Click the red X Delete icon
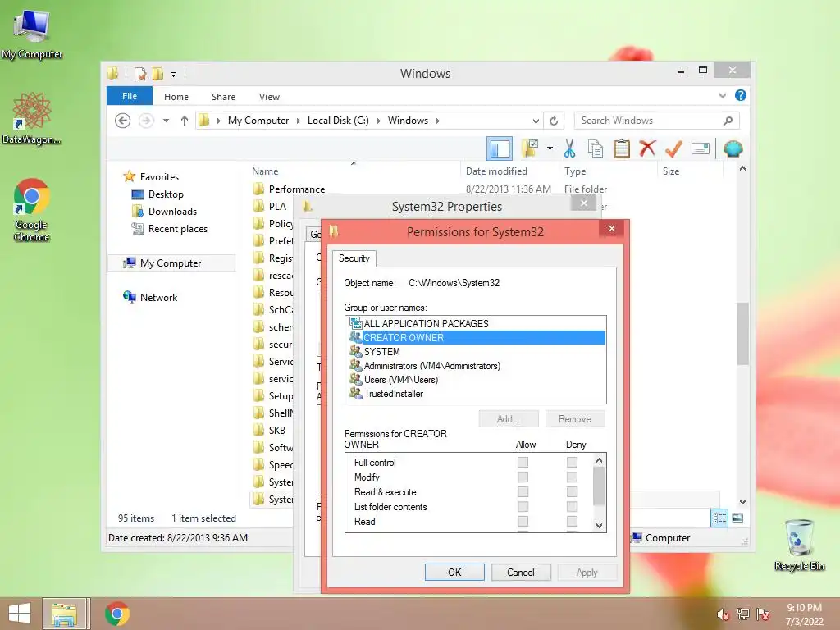The width and height of the screenshot is (840, 630). point(647,148)
